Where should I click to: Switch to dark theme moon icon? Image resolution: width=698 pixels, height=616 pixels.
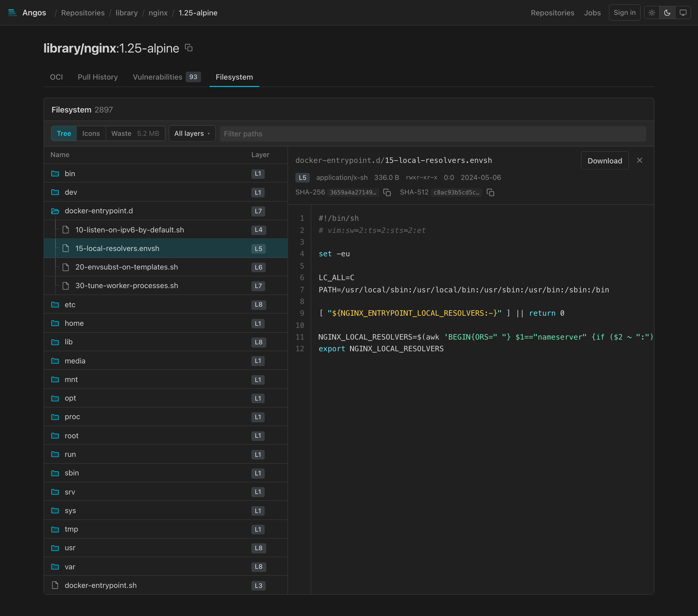click(667, 13)
